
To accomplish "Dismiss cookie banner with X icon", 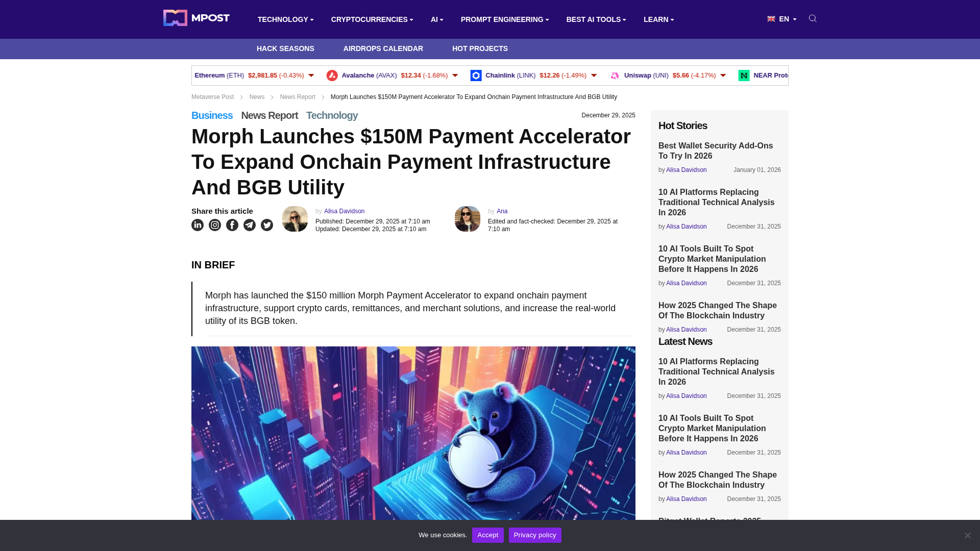I will point(967,535).
